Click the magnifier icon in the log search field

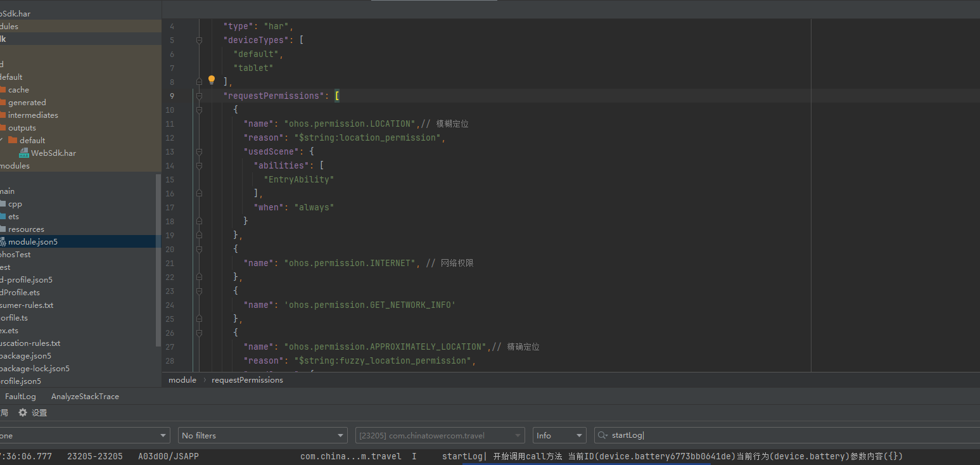603,435
